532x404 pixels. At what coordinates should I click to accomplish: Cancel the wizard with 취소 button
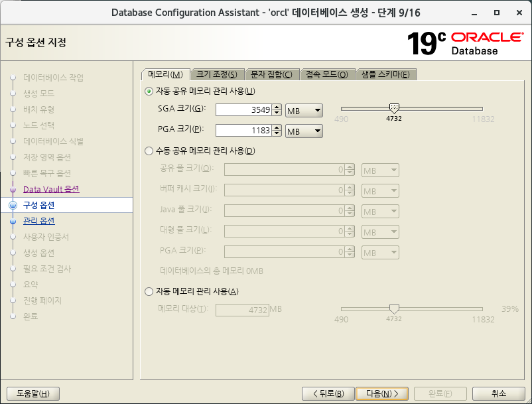499,393
